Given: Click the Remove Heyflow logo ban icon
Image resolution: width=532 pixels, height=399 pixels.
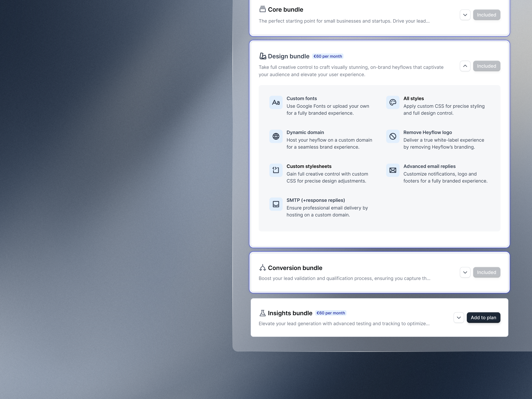Looking at the screenshot, I should tap(393, 136).
